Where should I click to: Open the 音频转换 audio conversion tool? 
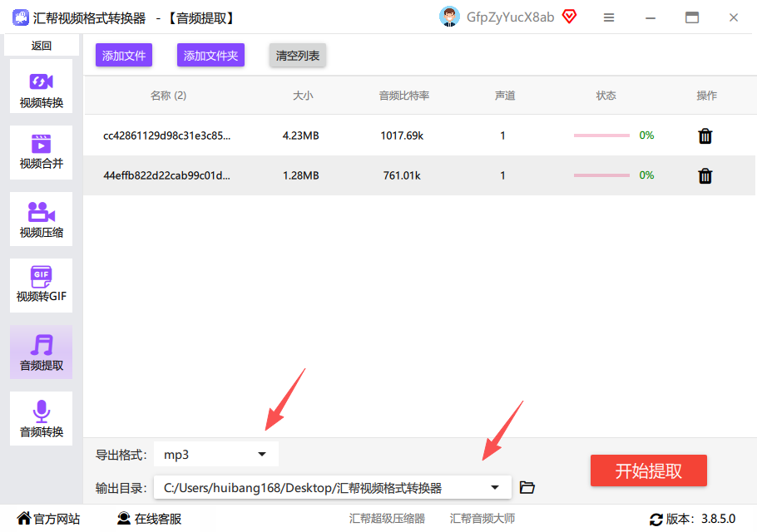41,419
